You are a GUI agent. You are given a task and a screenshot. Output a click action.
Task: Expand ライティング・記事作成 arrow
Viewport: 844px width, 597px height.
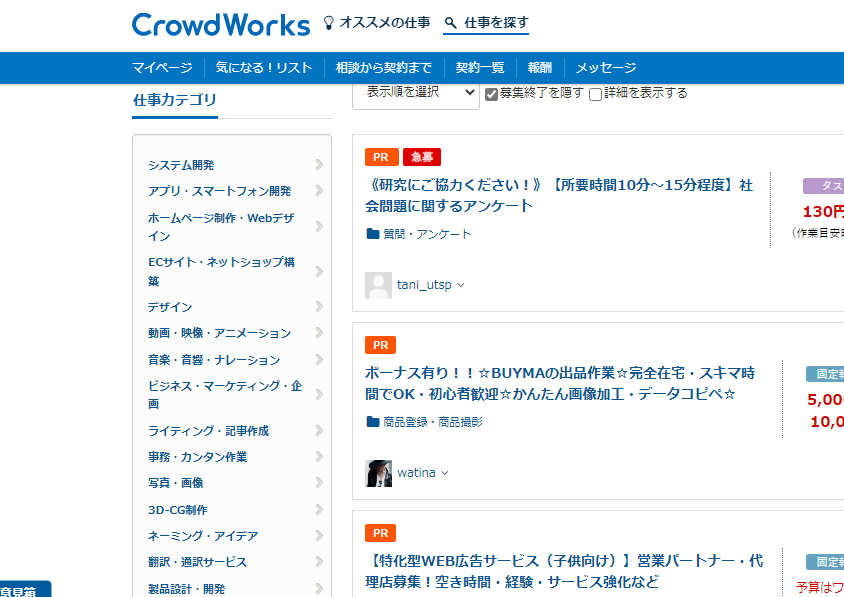coord(319,430)
